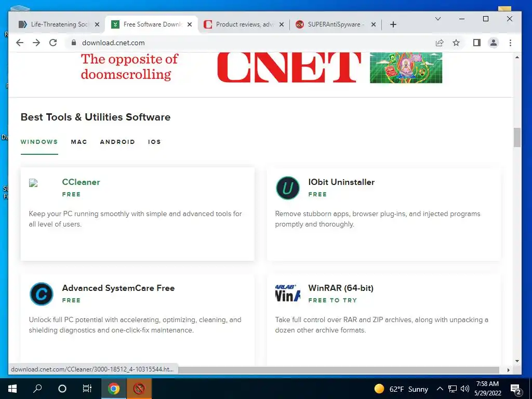Close the Product reviews tab
Image resolution: width=532 pixels, height=399 pixels.
tap(281, 24)
